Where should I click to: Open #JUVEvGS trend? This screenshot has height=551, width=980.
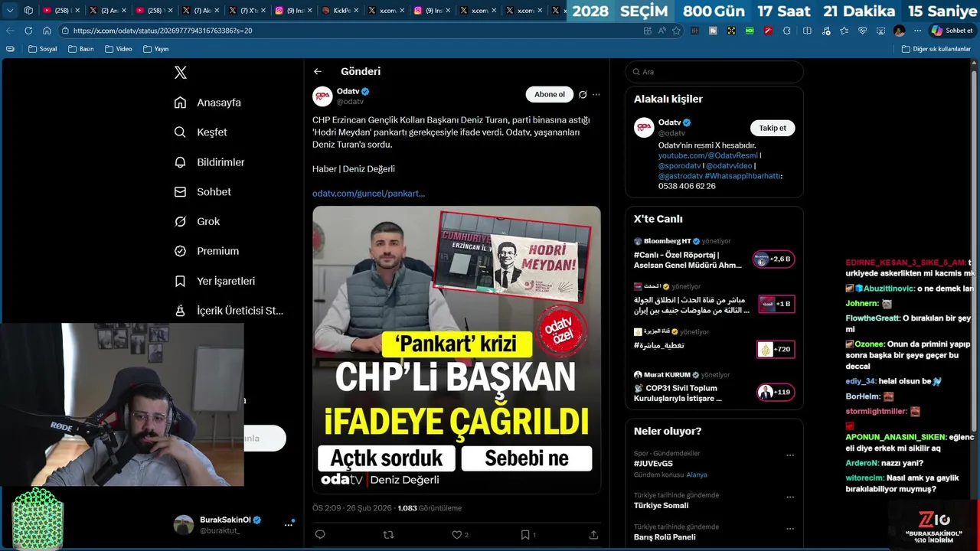tap(653, 464)
